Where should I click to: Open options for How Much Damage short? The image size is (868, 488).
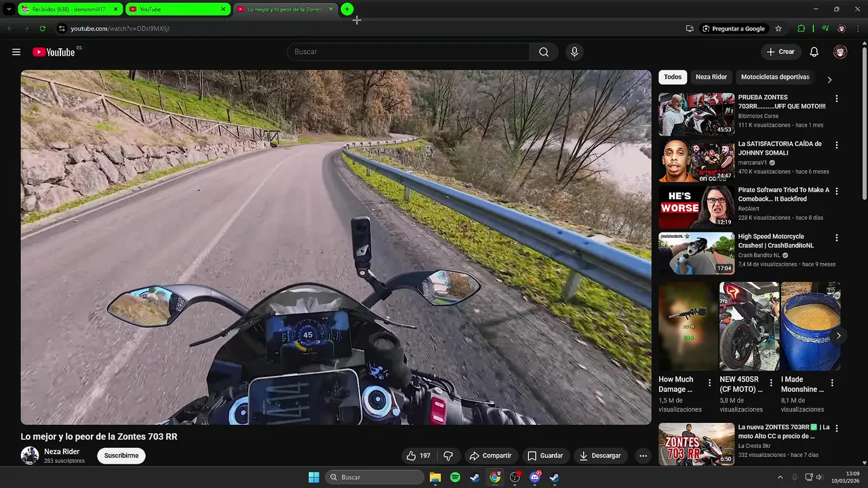point(710,383)
